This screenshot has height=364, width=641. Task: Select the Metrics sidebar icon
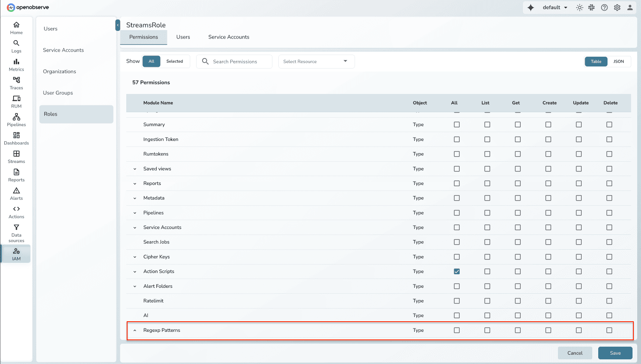coord(16,65)
